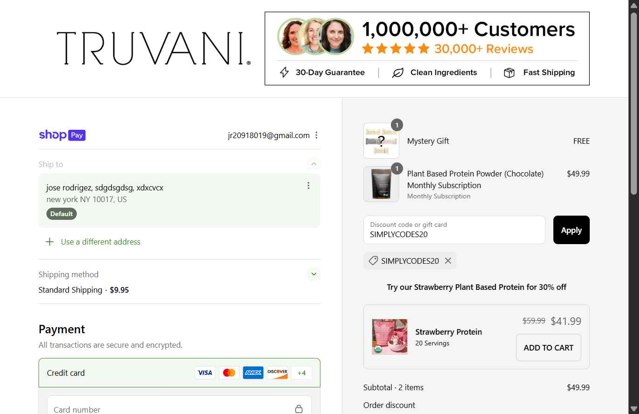
Task: Click the 30-Day Guarantee lightning icon
Action: click(x=284, y=73)
